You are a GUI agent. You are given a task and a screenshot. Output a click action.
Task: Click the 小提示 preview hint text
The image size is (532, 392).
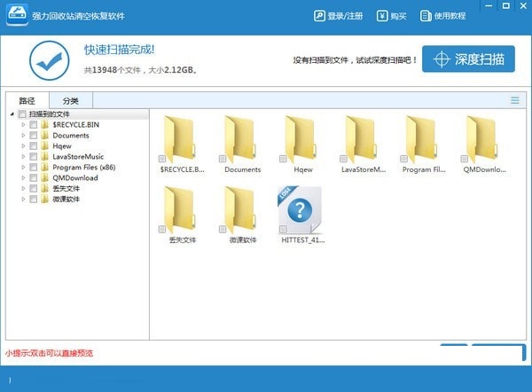(49, 353)
